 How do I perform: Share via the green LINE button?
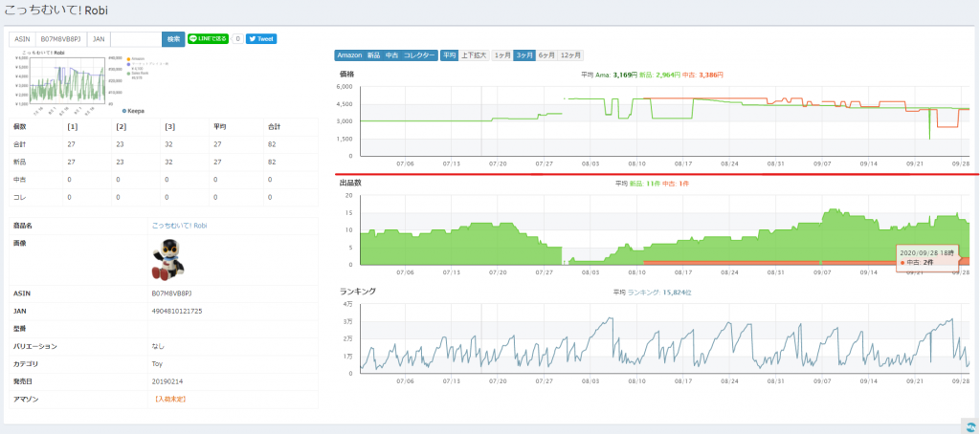point(208,39)
